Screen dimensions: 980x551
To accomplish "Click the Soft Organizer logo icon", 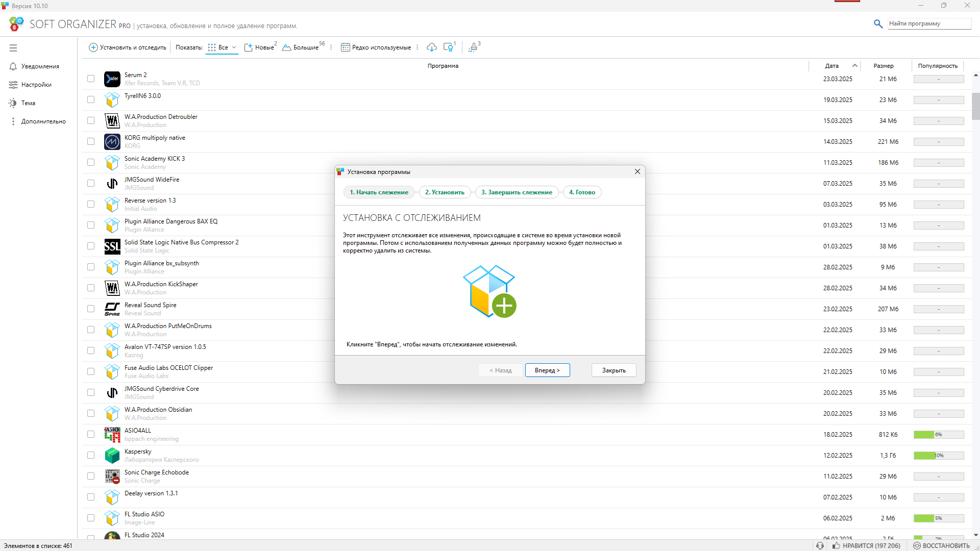I will click(16, 24).
